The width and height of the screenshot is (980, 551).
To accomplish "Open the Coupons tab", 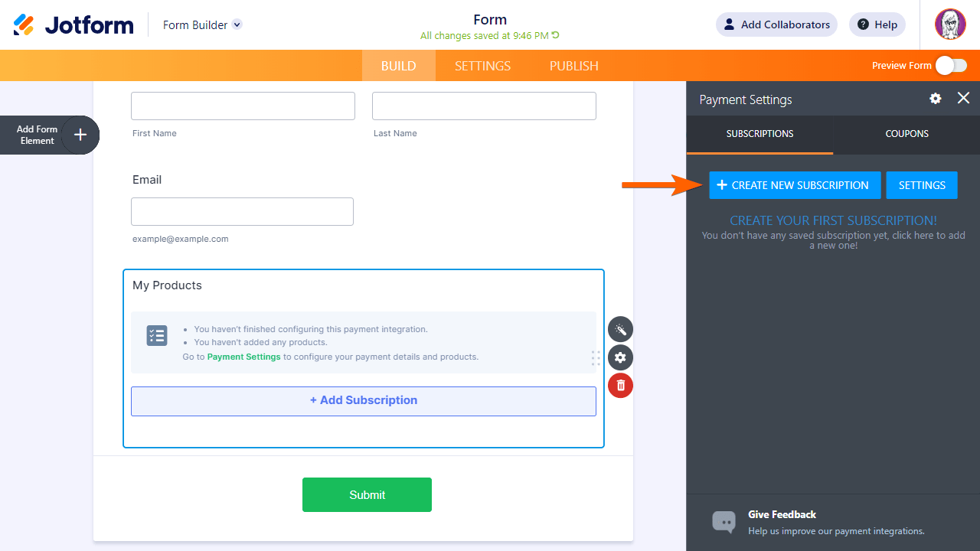I will [906, 134].
